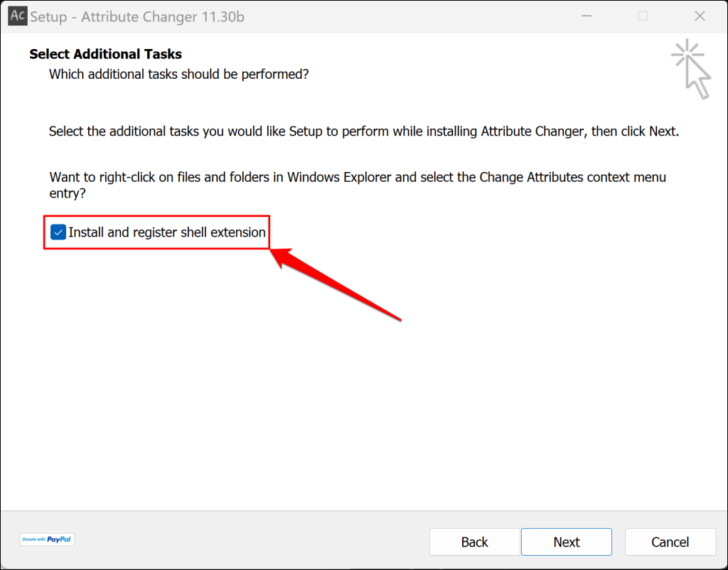This screenshot has height=570, width=728.
Task: Open the Donate with PayPal link
Action: pos(47,539)
